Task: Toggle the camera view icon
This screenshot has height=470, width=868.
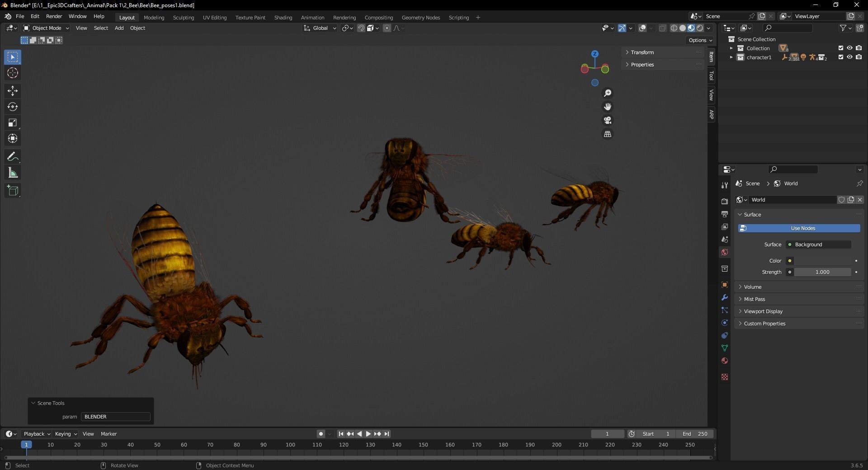Action: tap(608, 120)
